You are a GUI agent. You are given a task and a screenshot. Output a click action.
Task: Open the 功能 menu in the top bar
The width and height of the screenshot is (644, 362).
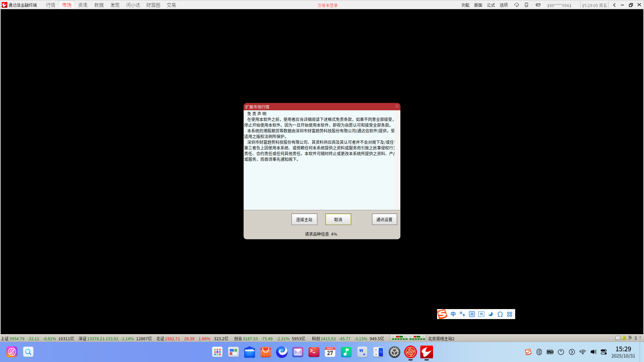[x=465, y=5]
